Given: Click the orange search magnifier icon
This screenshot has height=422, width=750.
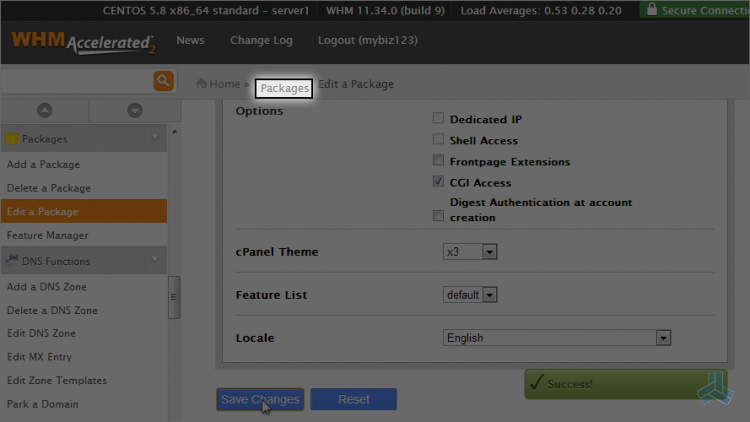Looking at the screenshot, I should pyautogui.click(x=163, y=81).
